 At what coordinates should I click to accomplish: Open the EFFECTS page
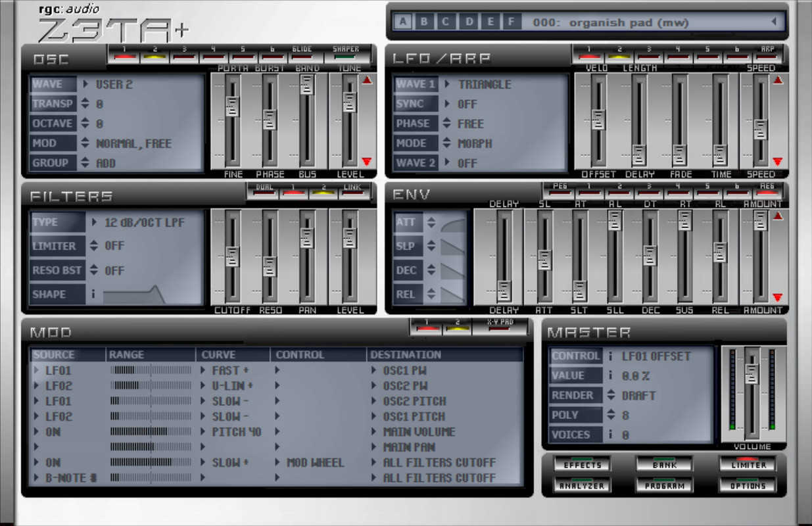[x=583, y=465]
